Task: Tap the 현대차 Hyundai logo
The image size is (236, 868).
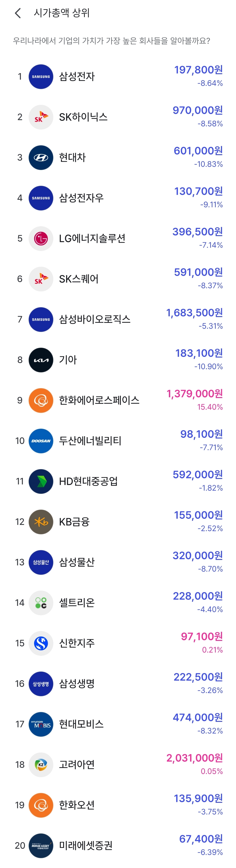Action: tap(41, 157)
